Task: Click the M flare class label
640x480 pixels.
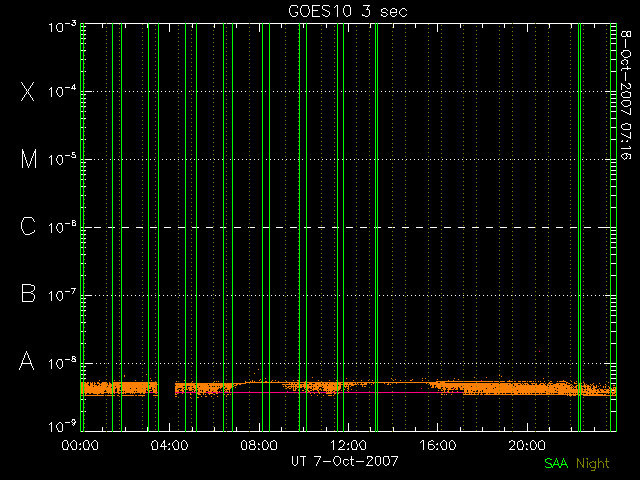Action: tap(29, 159)
